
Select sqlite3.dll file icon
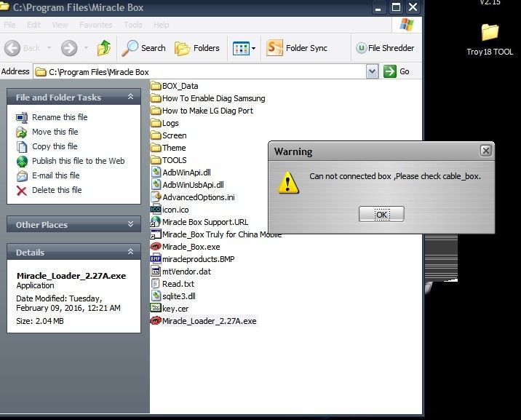tap(156, 296)
